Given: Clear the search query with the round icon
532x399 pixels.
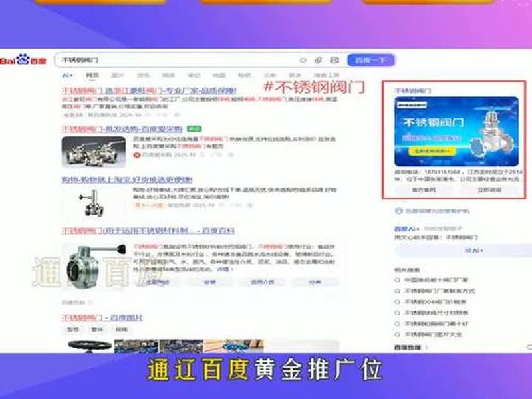Looking at the screenshot, I should (x=303, y=61).
